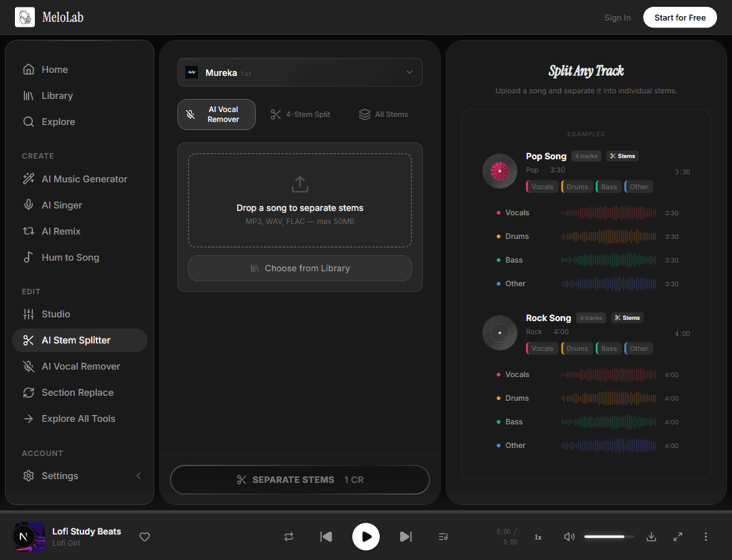Click Pop Song Bass waveform
732x560 pixels.
pos(608,260)
